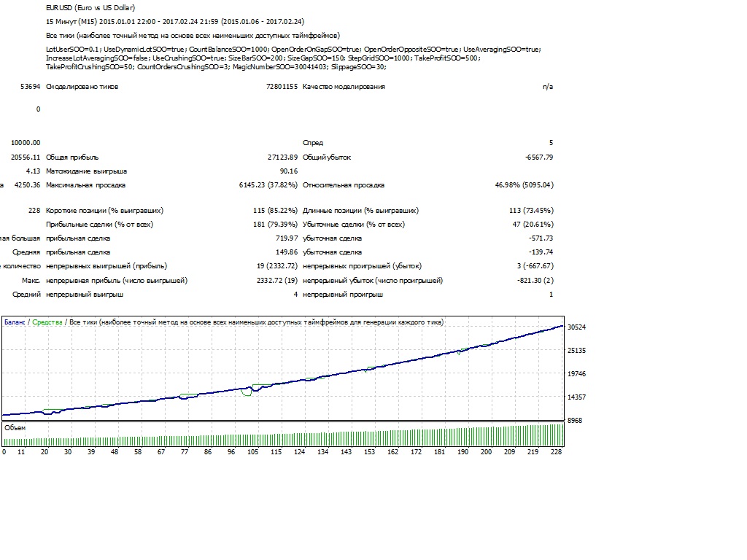Click the 'Максимальная просадка' label
Image resolution: width=747 pixels, height=560 pixels.
pyautogui.click(x=86, y=184)
